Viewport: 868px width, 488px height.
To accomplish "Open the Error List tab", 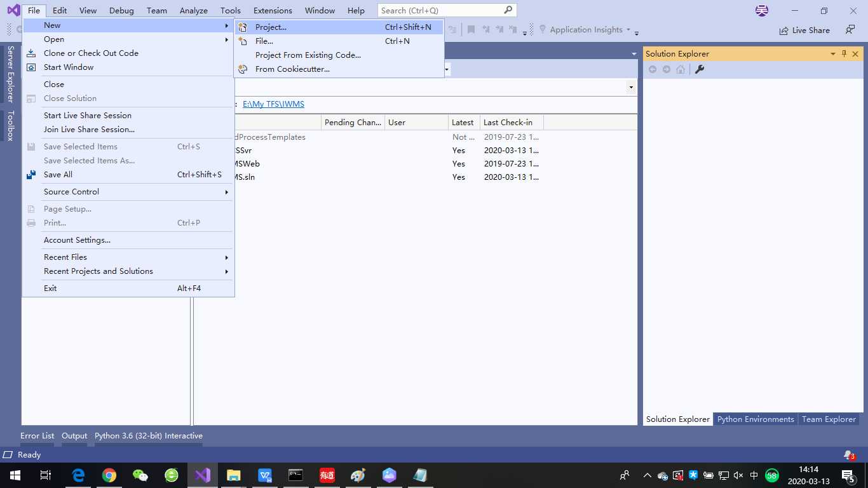I will click(x=37, y=436).
